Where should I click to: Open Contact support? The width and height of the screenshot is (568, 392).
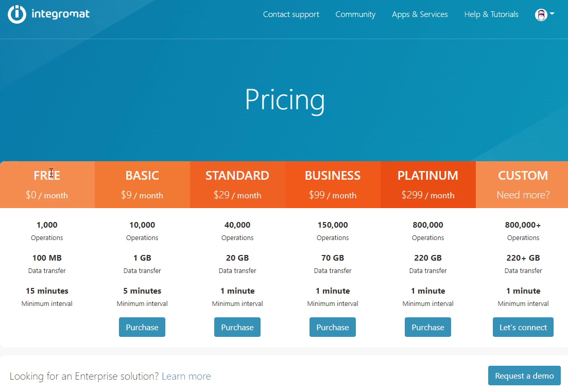coord(291,14)
